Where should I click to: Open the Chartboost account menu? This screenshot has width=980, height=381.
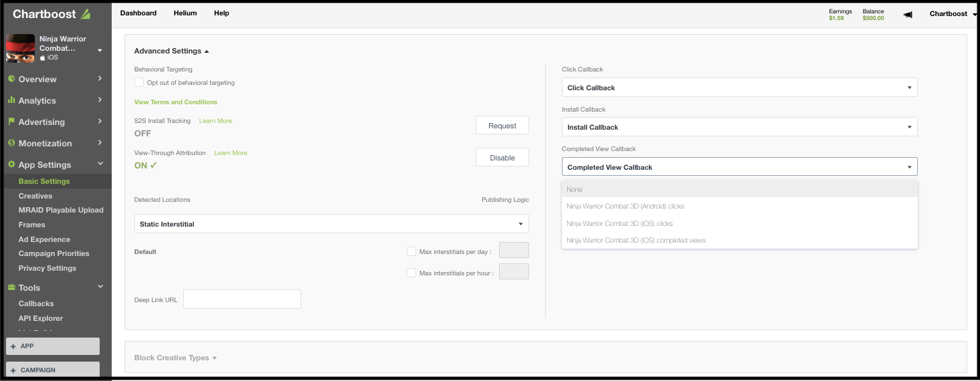[953, 13]
